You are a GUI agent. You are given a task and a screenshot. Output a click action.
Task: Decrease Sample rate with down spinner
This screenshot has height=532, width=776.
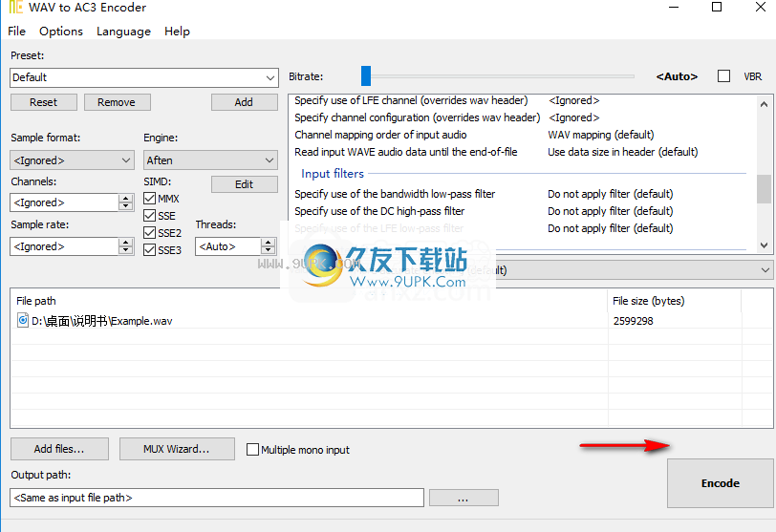(x=126, y=250)
